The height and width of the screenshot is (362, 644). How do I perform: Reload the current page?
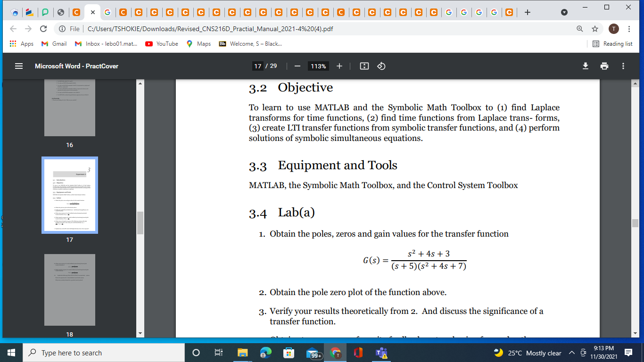click(x=43, y=28)
